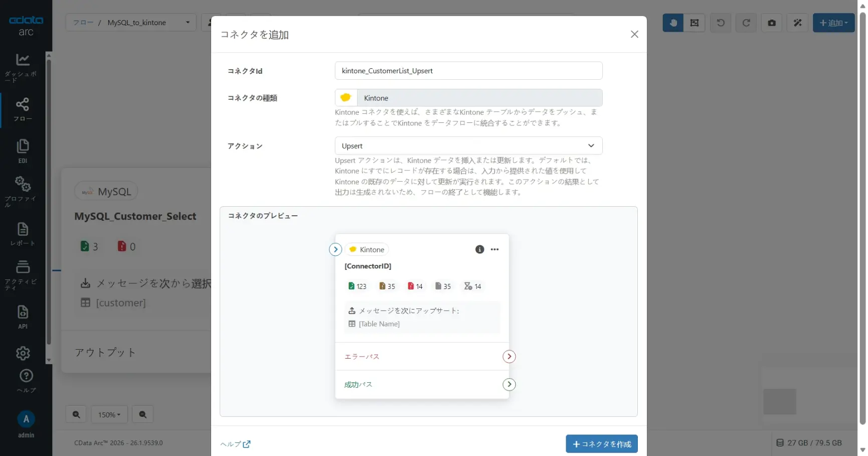Click the [customer] table label

pyautogui.click(x=121, y=303)
